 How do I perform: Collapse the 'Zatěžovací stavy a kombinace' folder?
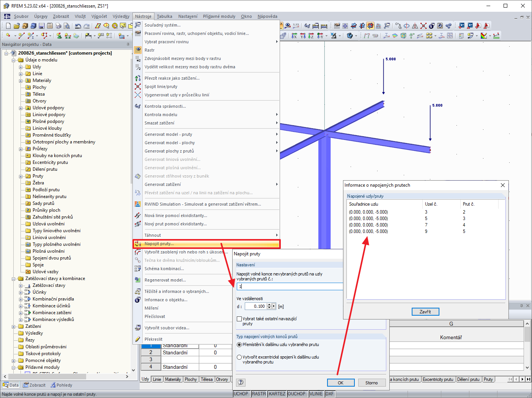coord(14,278)
